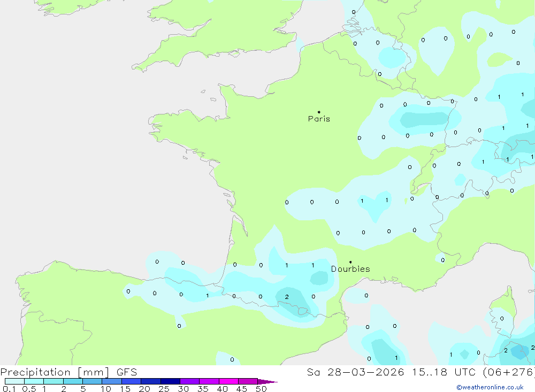
Task: Click the legend value 0.1
Action: [9, 389]
